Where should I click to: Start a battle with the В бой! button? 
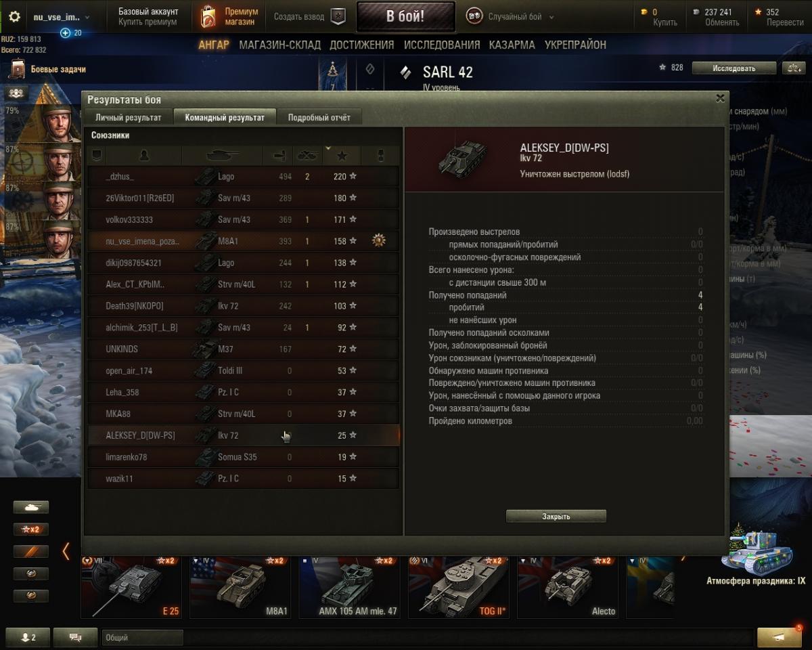click(x=405, y=17)
